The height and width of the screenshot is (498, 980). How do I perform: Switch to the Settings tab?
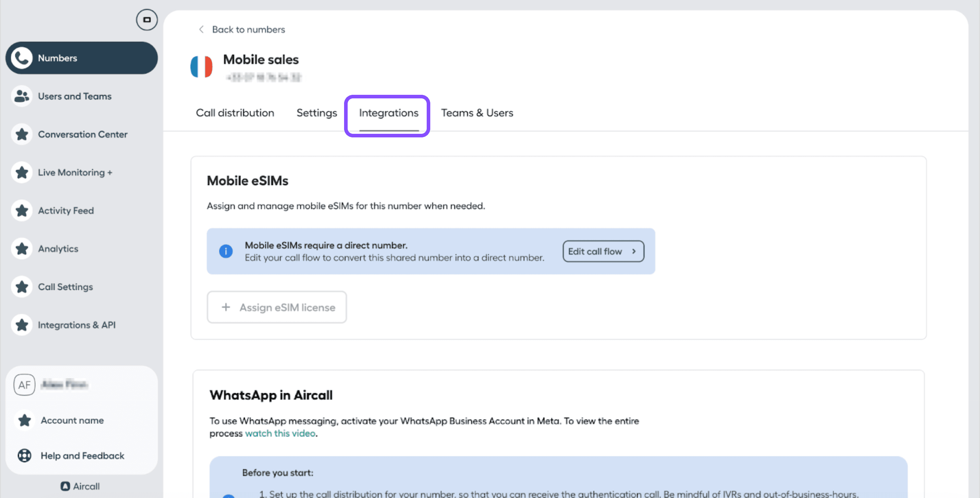[317, 113]
